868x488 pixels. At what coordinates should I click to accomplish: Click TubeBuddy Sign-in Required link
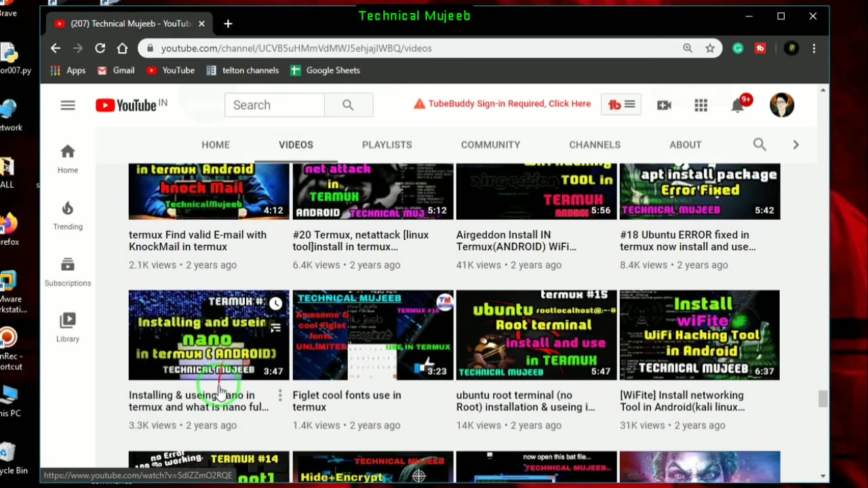pyautogui.click(x=502, y=104)
